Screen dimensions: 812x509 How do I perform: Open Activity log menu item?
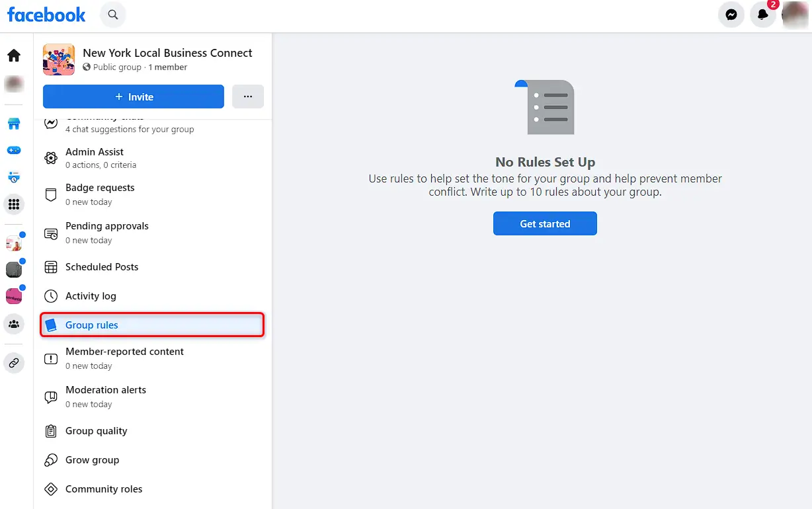click(x=153, y=296)
